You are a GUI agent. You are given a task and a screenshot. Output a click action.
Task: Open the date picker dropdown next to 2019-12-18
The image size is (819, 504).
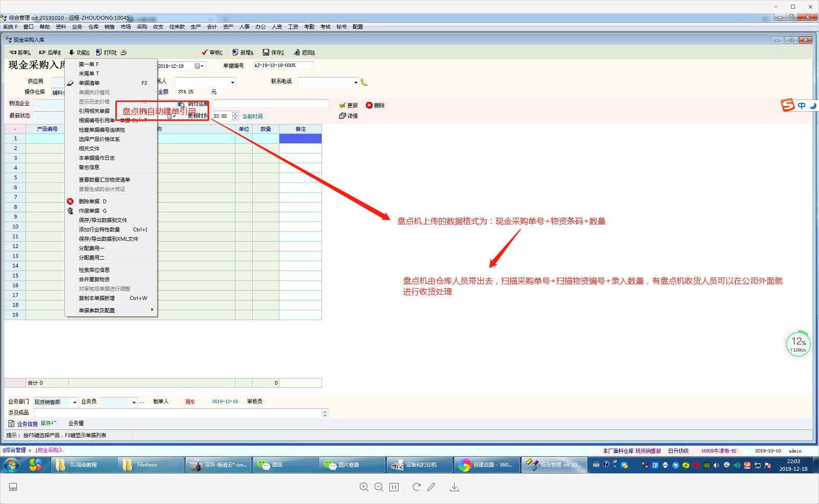tap(199, 66)
